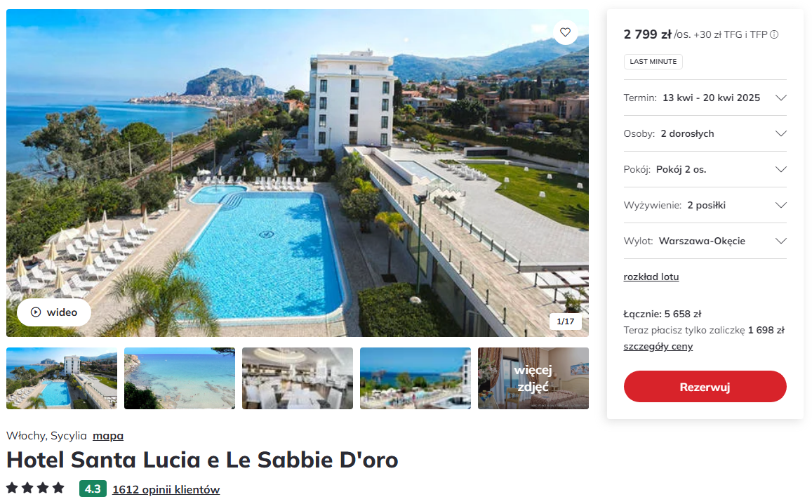The height and width of the screenshot is (504, 812).
Task: Open the Osoby travelers dropdown
Action: (705, 133)
